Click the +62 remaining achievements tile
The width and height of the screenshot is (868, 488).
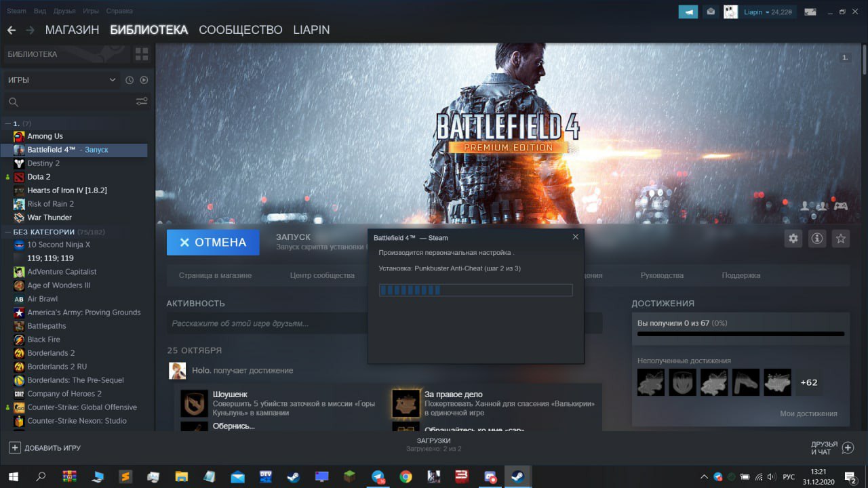[x=809, y=382]
